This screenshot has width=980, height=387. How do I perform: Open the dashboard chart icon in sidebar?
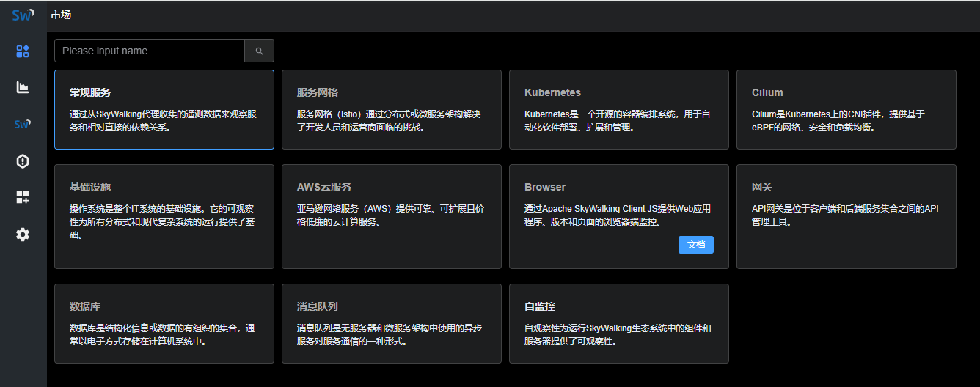pyautogui.click(x=23, y=87)
